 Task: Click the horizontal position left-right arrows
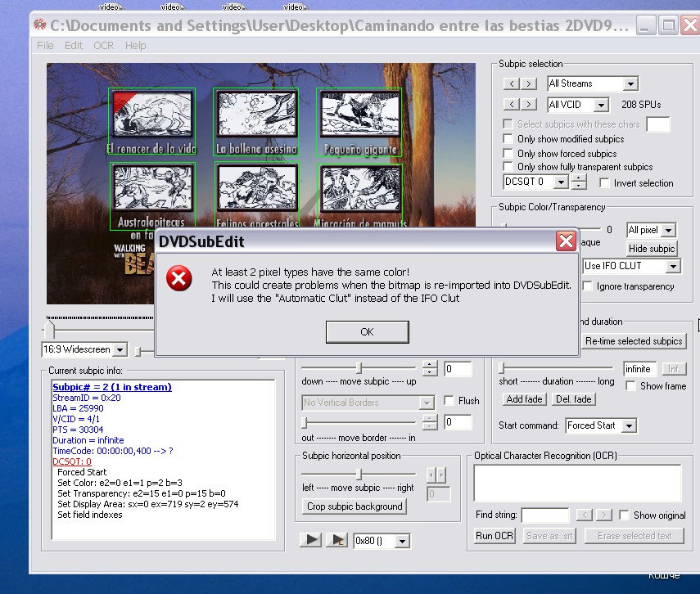click(x=436, y=475)
